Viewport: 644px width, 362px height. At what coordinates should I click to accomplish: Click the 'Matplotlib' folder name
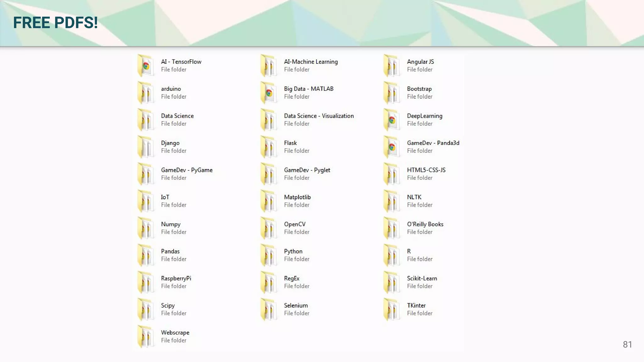click(297, 197)
